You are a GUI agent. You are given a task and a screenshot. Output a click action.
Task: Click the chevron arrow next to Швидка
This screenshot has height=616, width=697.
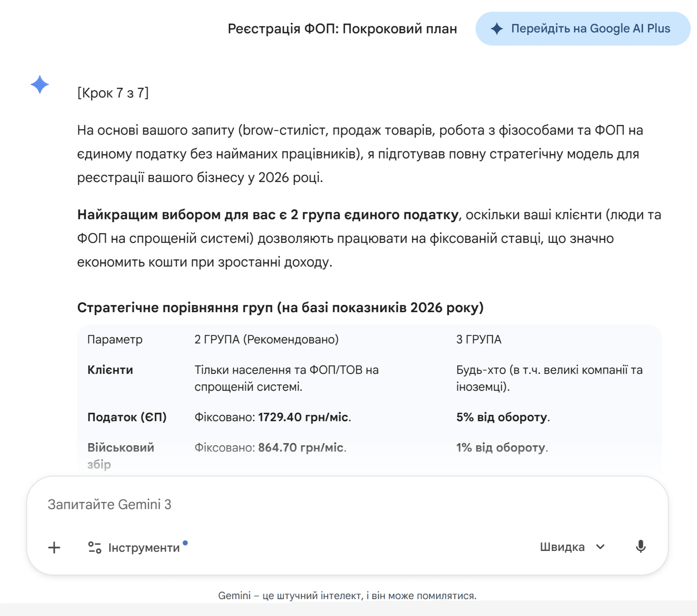tap(600, 547)
